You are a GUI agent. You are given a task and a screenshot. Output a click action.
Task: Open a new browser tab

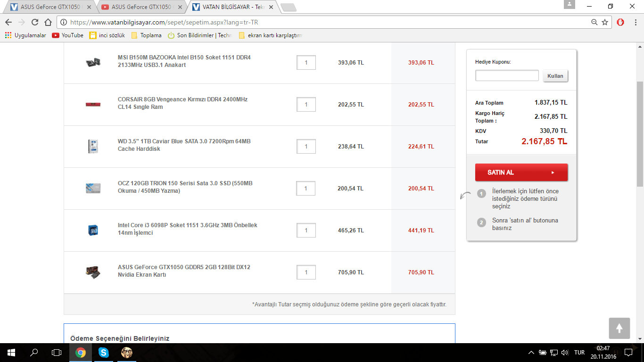288,7
